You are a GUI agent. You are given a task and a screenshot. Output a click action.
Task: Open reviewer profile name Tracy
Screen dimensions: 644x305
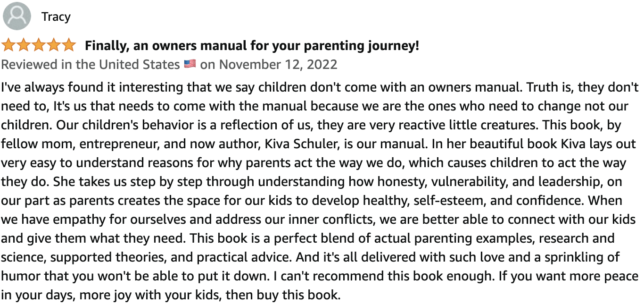coord(56,17)
